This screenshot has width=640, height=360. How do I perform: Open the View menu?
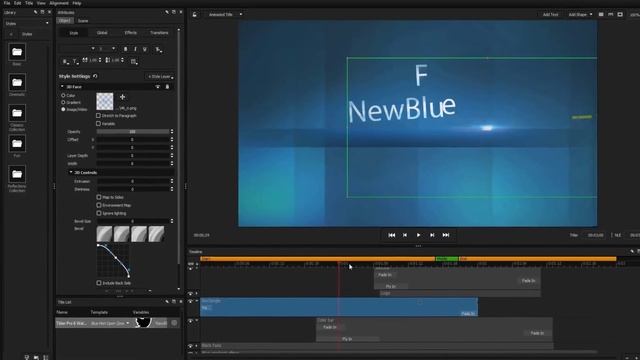(x=41, y=3)
